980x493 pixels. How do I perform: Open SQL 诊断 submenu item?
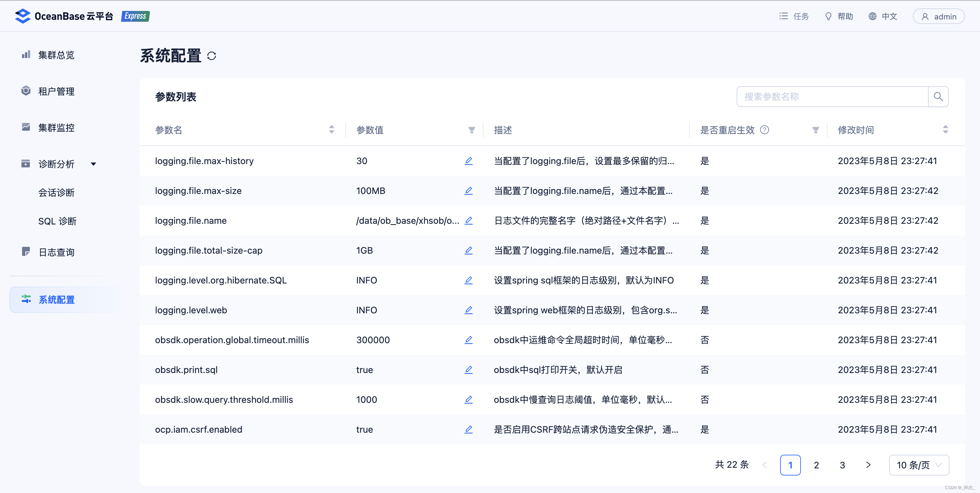pyautogui.click(x=57, y=221)
